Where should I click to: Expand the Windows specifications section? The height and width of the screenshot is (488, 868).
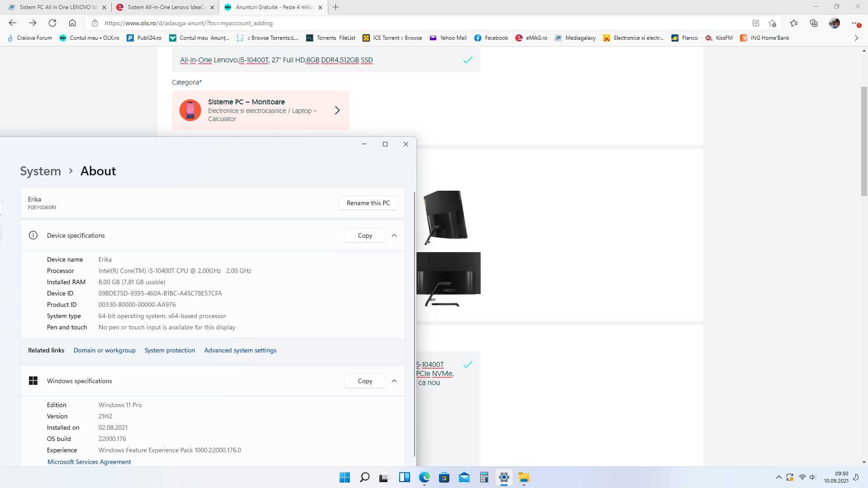click(394, 381)
